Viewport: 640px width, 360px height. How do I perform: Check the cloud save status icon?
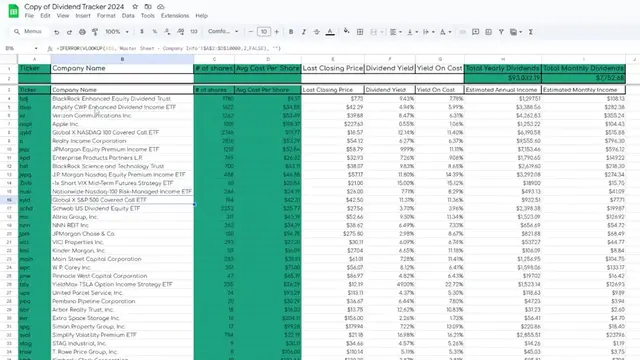tap(161, 7)
